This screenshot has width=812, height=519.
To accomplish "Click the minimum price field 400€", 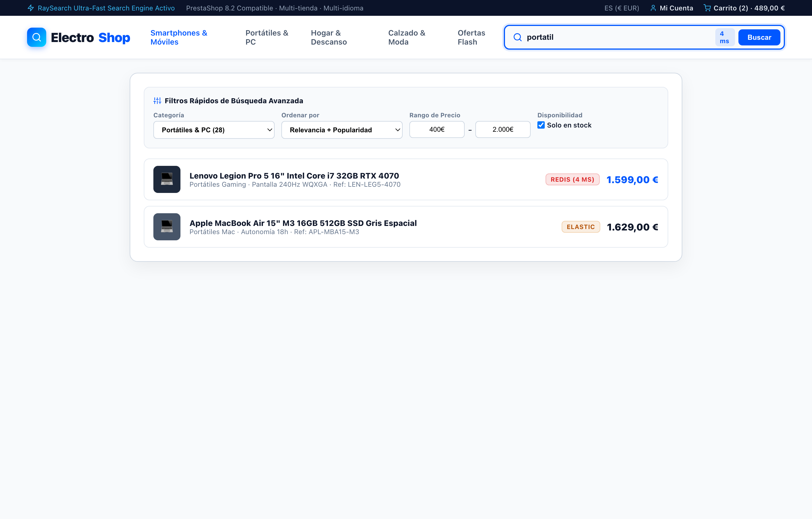I will [437, 129].
